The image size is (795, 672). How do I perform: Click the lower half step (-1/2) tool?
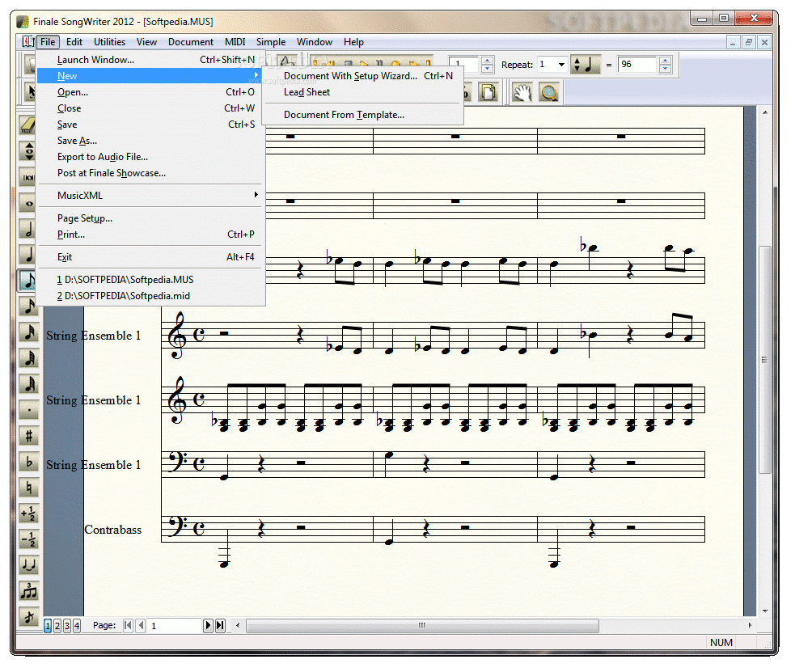point(28,539)
